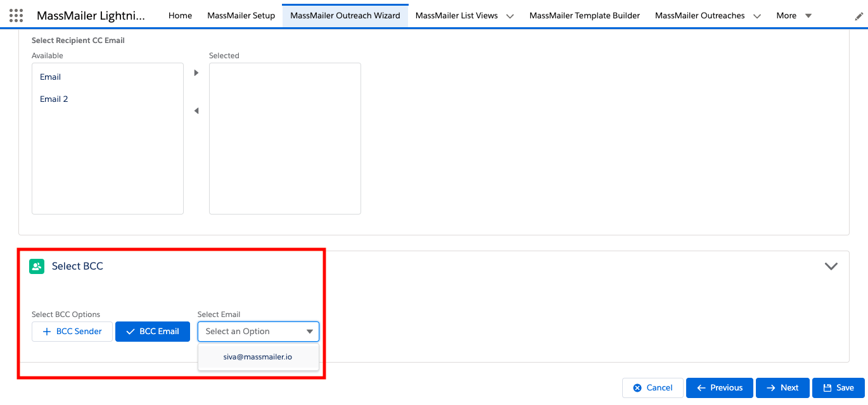This screenshot has width=868, height=405.
Task: Collapse the Select BCC section chevron
Action: tap(831, 266)
